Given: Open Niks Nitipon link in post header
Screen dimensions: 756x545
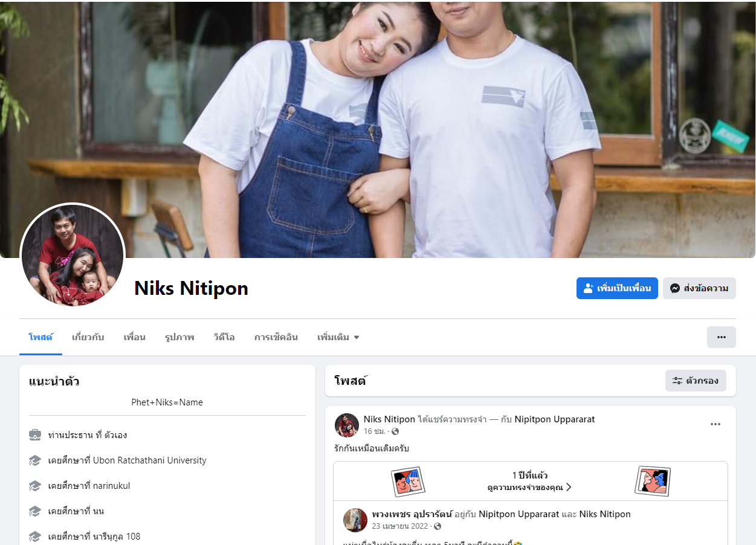Looking at the screenshot, I should [389, 419].
